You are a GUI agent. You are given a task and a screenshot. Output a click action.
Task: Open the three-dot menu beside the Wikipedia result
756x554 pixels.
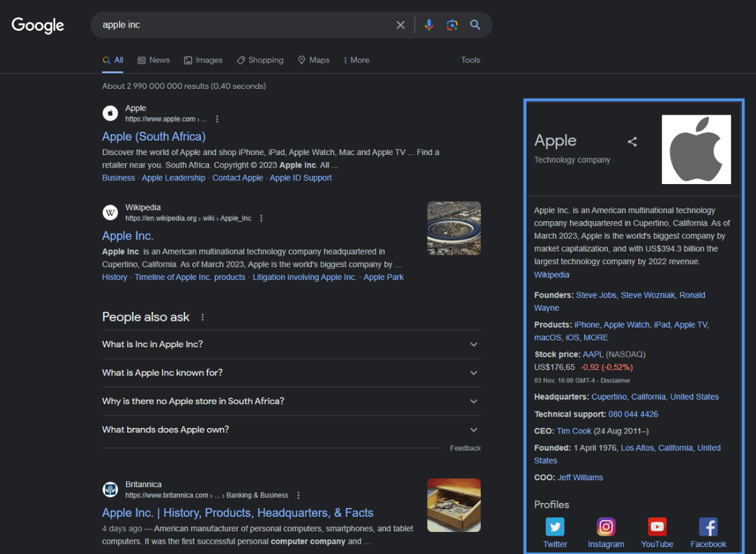click(261, 217)
